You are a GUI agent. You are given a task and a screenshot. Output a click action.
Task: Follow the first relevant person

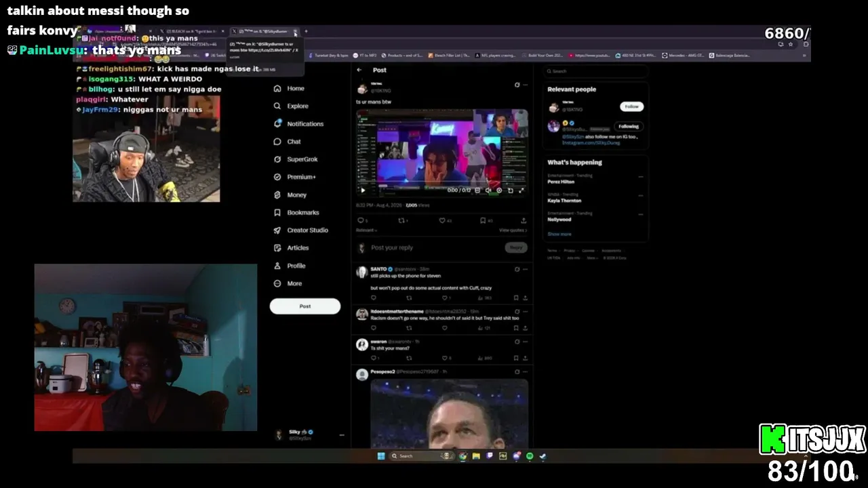click(x=631, y=106)
